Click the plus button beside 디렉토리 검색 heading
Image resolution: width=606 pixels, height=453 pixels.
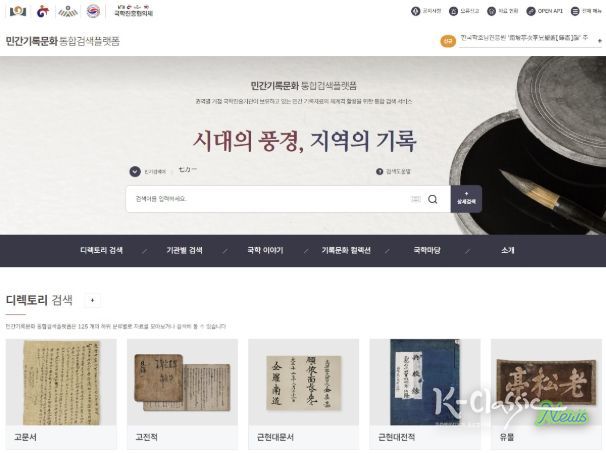(92, 300)
